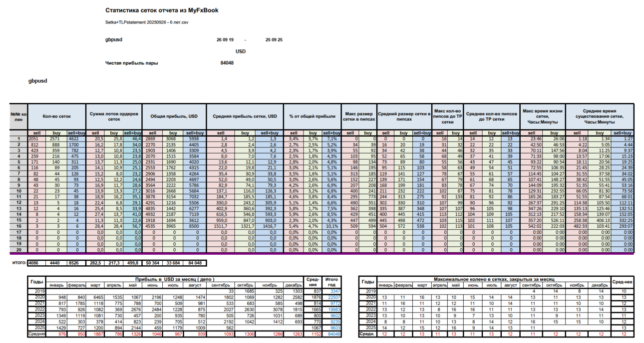This screenshot has width=644, height=343.
Task: Click the max lifetime cell "542:02"
Action: click(x=532, y=225)
